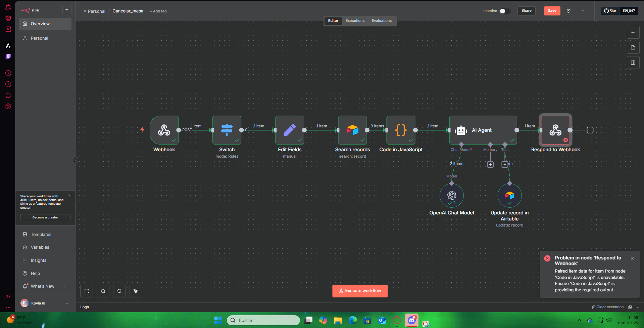
Task: Expand the Logs panel chevron
Action: click(x=638, y=307)
